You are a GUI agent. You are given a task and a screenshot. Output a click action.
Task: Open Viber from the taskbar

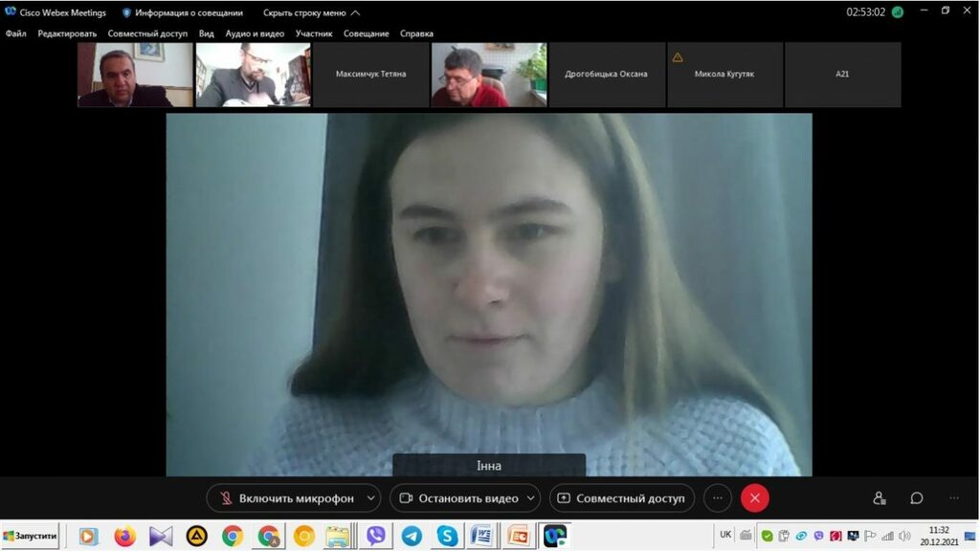coord(376,536)
